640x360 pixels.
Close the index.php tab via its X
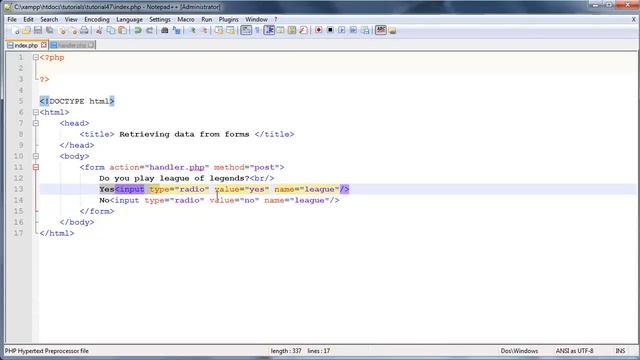(44, 45)
